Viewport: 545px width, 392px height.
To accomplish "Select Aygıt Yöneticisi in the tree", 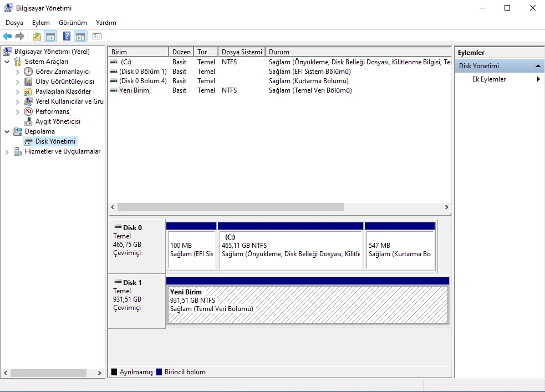I will coord(58,121).
